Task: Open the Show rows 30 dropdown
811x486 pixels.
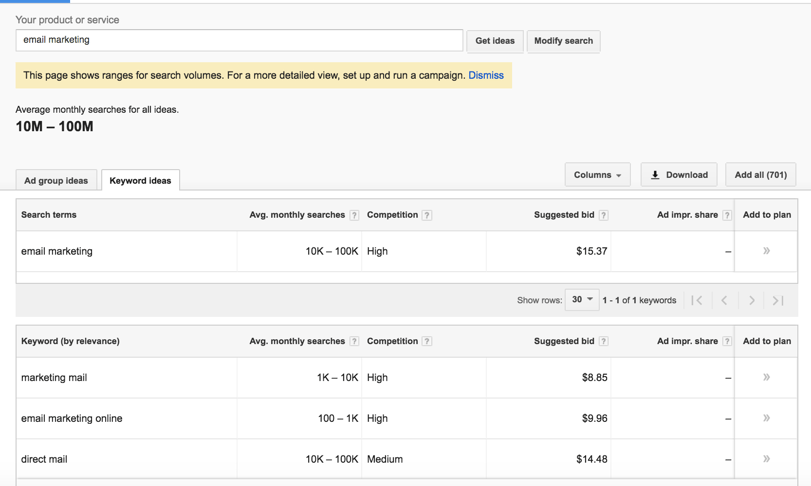Action: [x=582, y=300]
